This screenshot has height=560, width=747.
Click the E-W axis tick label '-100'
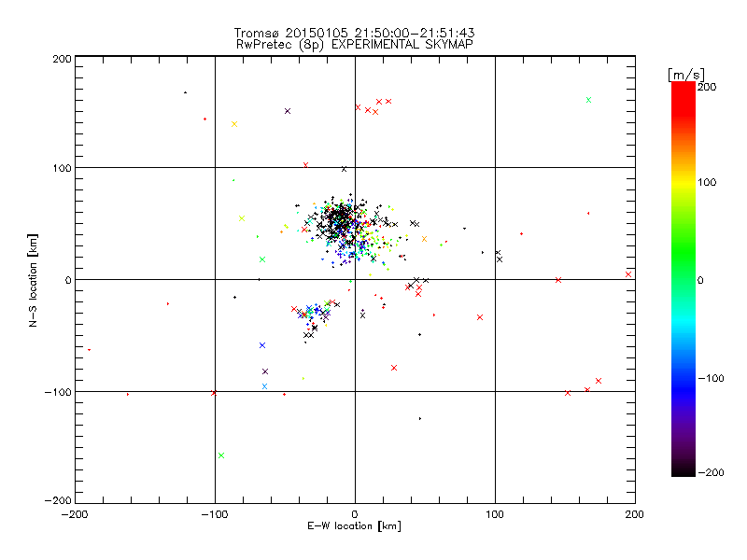click(x=215, y=514)
